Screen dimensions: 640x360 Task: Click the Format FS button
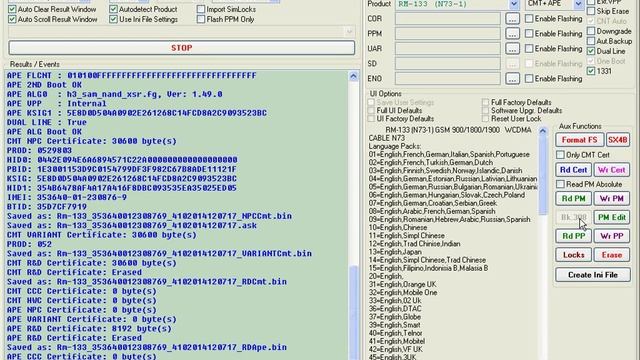(x=579, y=140)
